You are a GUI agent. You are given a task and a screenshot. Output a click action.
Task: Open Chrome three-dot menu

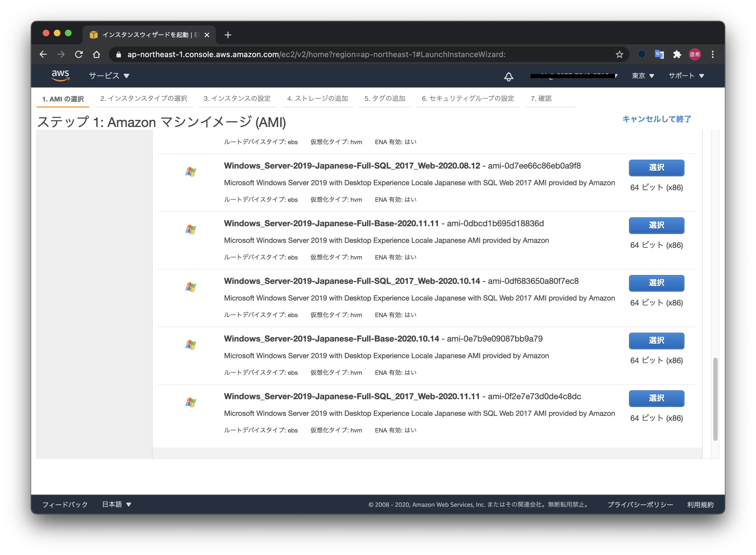point(713,54)
